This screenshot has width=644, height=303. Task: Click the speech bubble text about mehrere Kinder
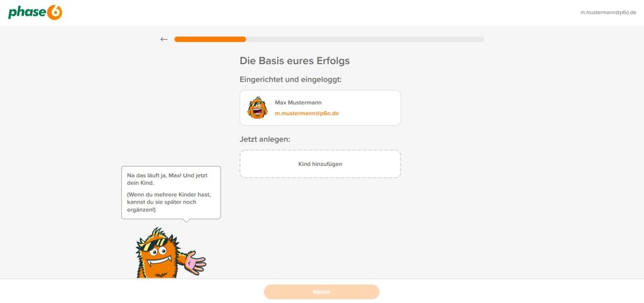tap(169, 202)
